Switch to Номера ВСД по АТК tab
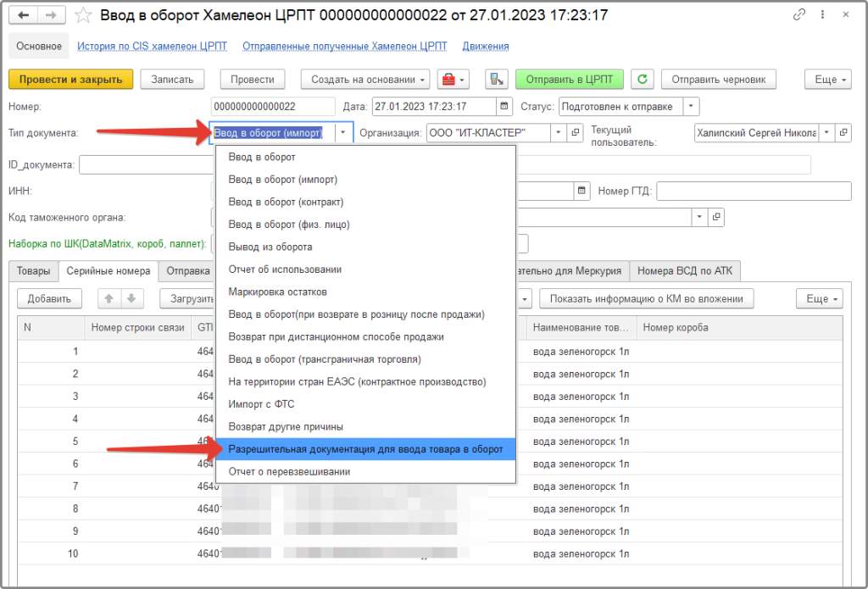Viewport: 868px width, 589px height. click(x=685, y=271)
